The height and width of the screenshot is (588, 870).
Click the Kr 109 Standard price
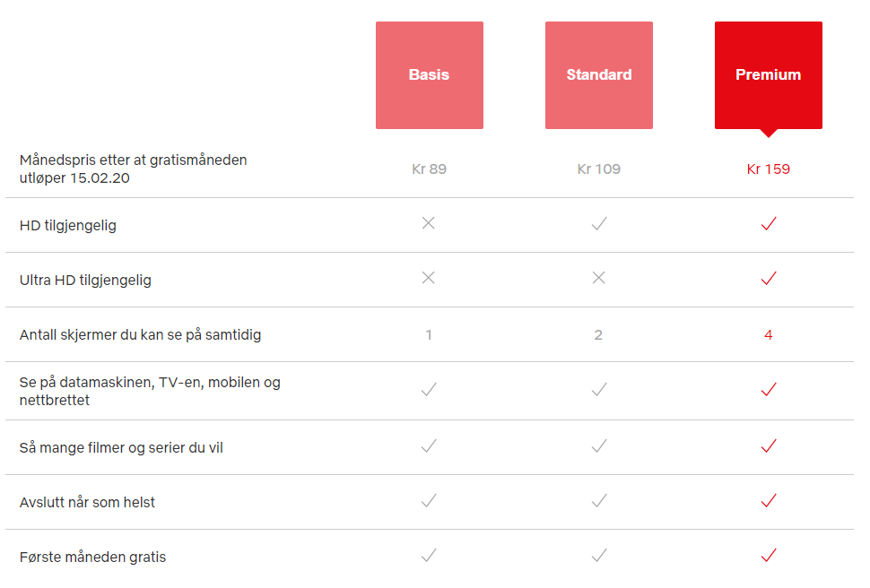pos(598,169)
